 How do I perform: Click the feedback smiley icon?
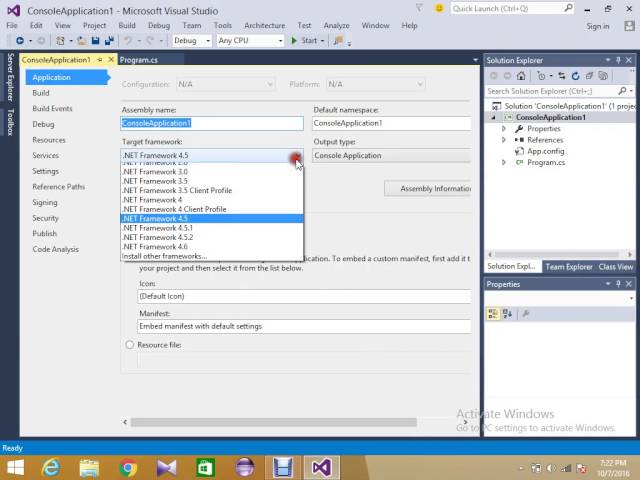point(439,8)
